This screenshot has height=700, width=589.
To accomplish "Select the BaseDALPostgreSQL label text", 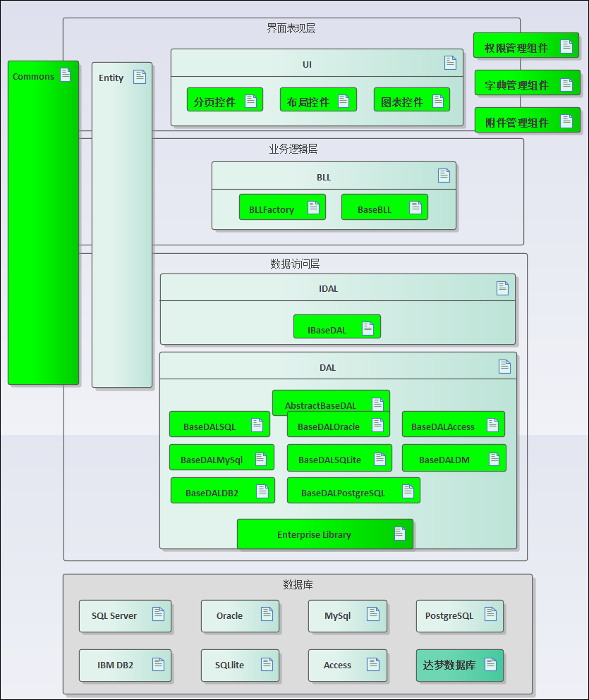I will tap(343, 493).
